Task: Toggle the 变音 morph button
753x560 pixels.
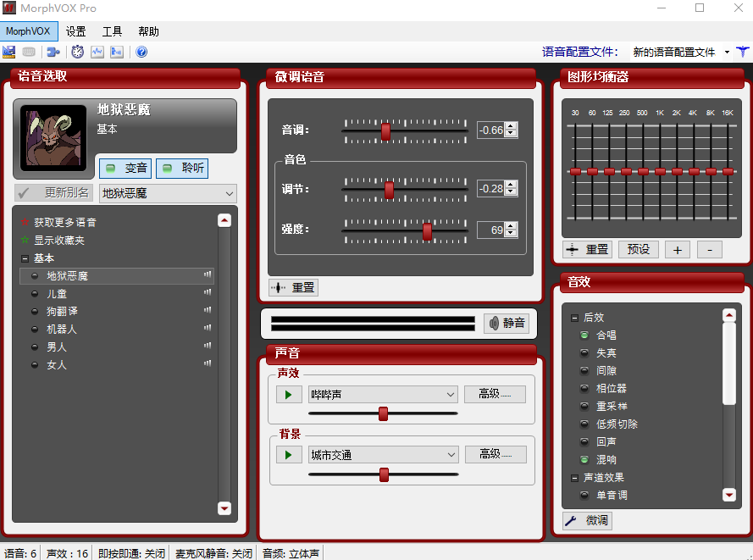Action: (x=126, y=168)
